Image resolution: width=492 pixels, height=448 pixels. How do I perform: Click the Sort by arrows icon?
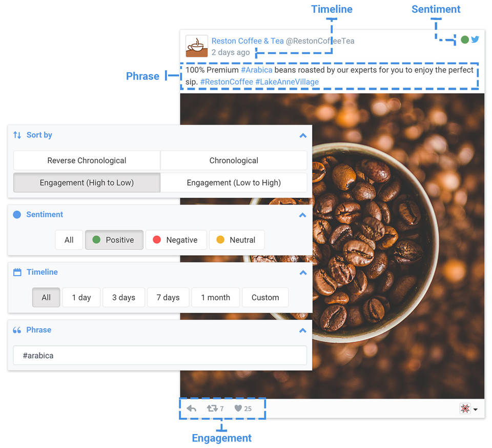(x=17, y=135)
